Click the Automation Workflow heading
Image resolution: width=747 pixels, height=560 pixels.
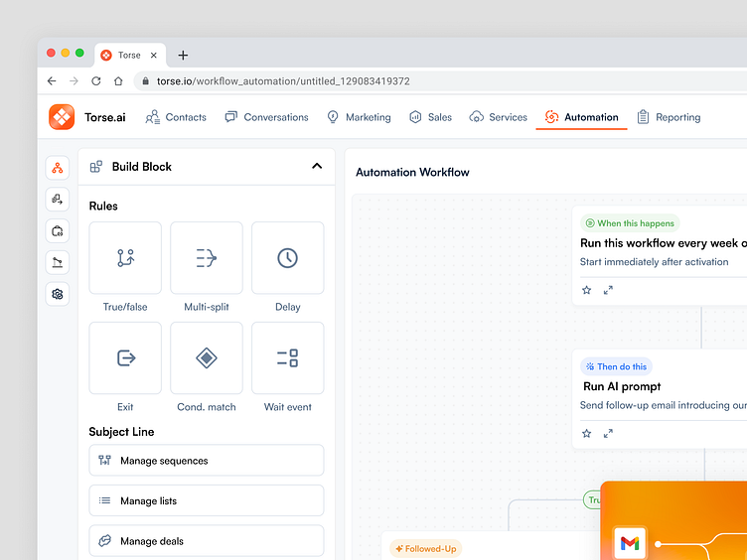[412, 173]
